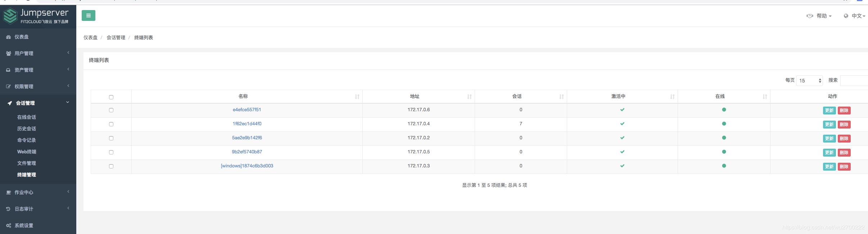This screenshot has height=234, width=868.
Task: Expand the 权限管理 menu chevron
Action: pyautogui.click(x=68, y=86)
